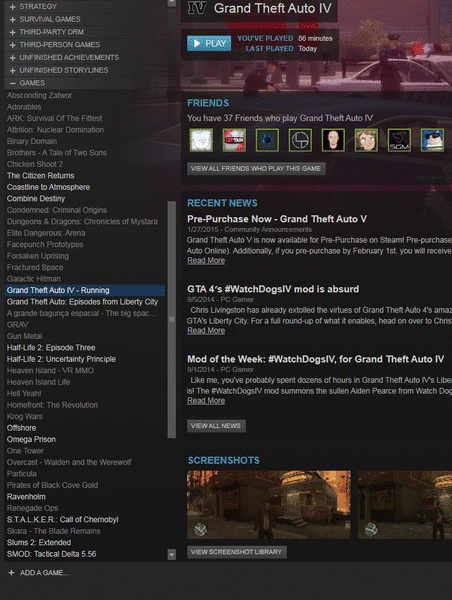Click the View All News button
This screenshot has height=600, width=452.
[216, 426]
